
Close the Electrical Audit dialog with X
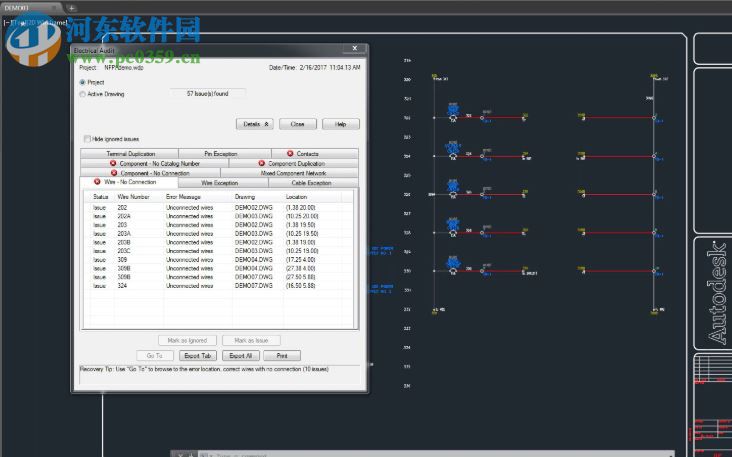[354, 48]
